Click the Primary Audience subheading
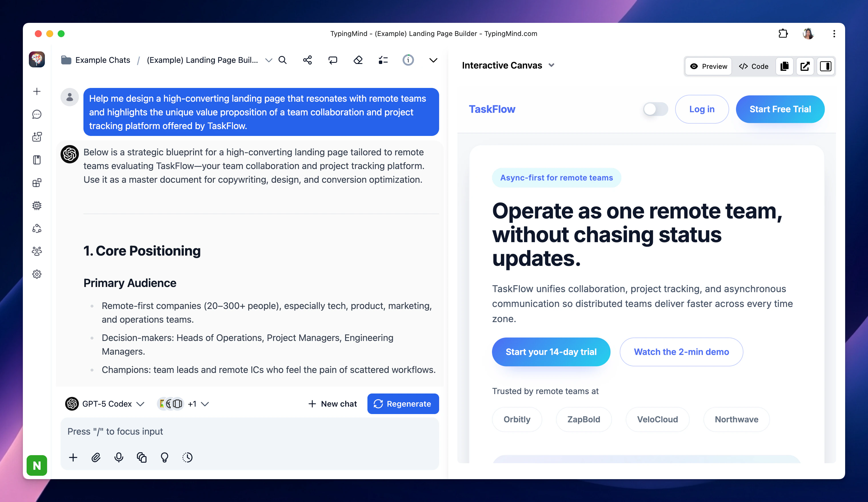Viewport: 868px width, 502px height. (130, 283)
